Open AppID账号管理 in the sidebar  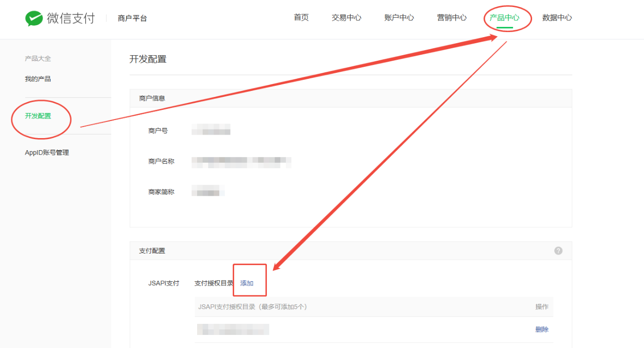coord(47,153)
